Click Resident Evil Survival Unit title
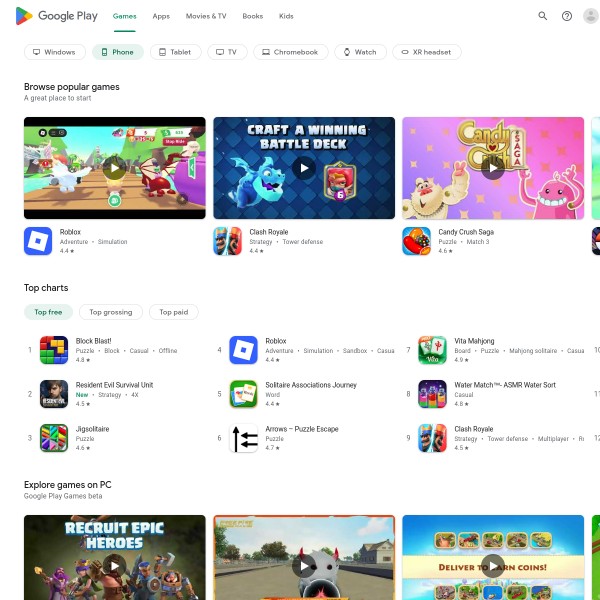 tap(114, 385)
